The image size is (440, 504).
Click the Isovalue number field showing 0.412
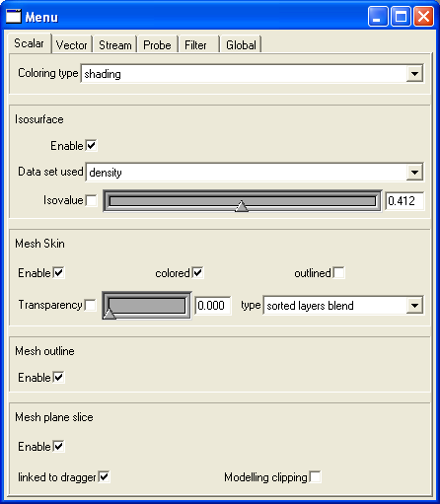404,200
